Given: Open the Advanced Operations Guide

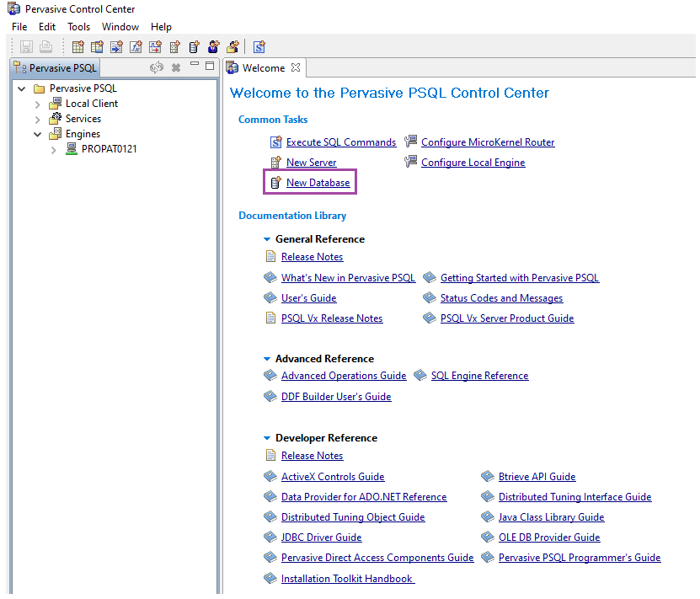Looking at the screenshot, I should pos(344,376).
